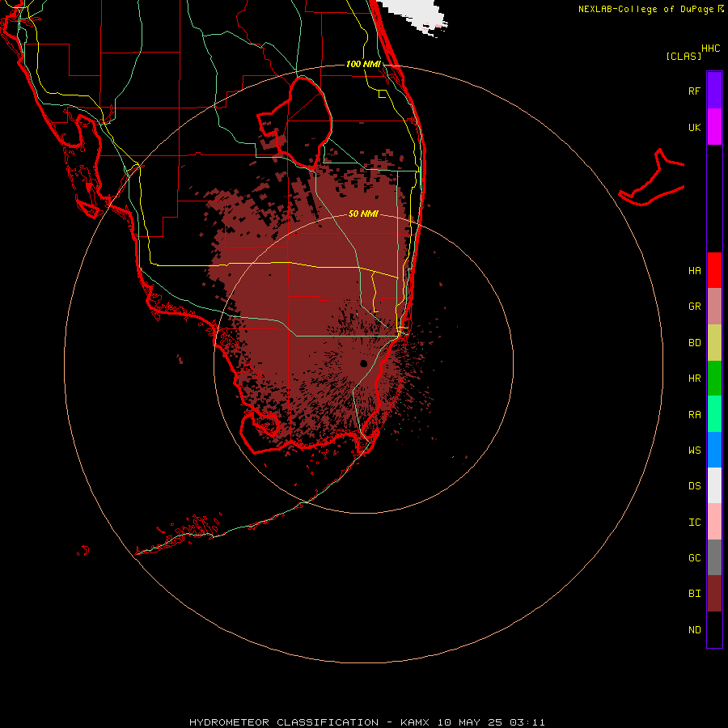Click the GC legend label

[x=694, y=558]
